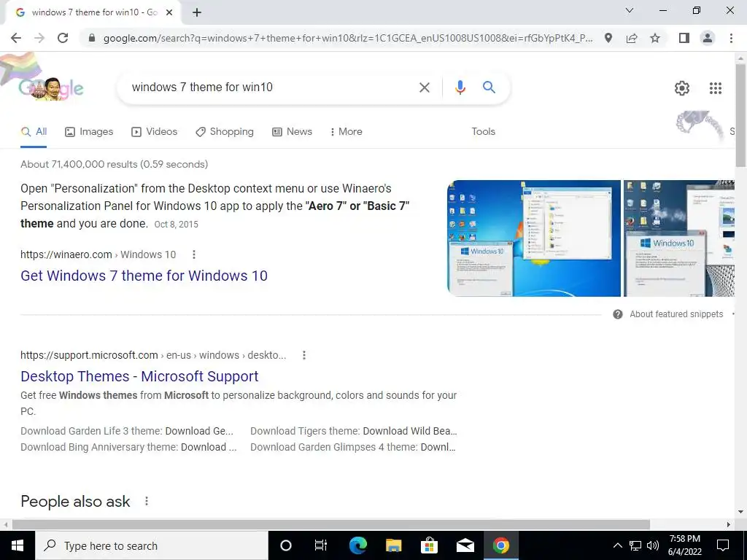Click the taskbar search box
The height and width of the screenshot is (560, 747).
point(152,545)
